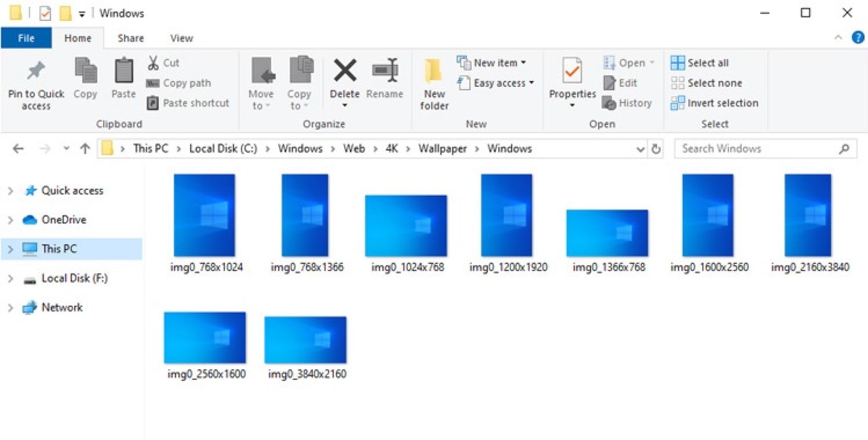
Task: Click Local Disk (C:) in the address path
Action: click(223, 149)
